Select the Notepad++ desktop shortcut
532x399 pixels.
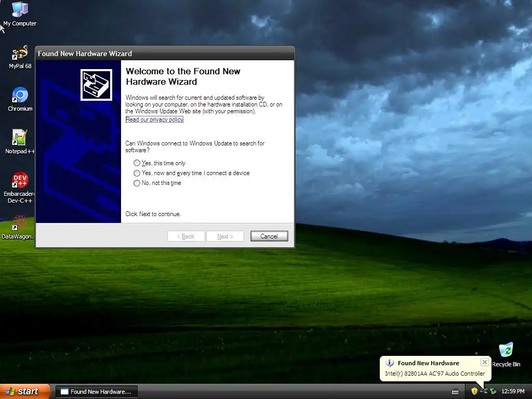[20, 141]
